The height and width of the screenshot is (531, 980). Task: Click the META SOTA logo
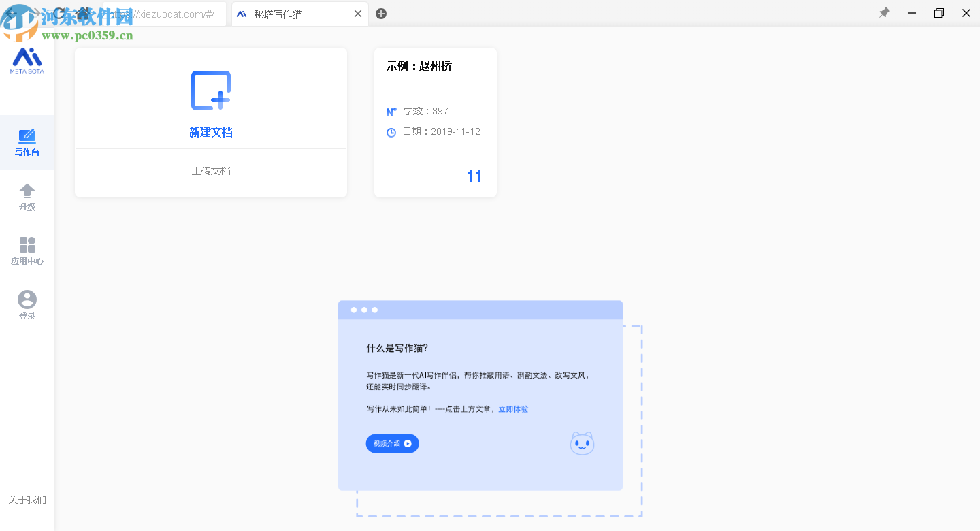click(27, 61)
